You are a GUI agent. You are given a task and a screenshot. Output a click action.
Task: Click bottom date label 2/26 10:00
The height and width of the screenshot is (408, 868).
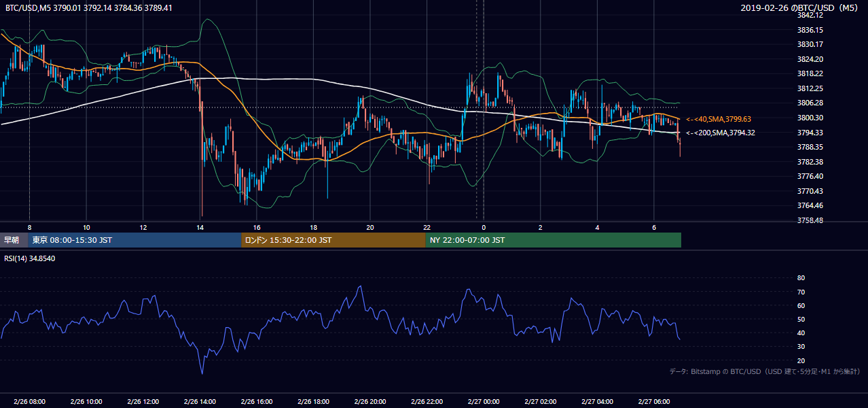pyautogui.click(x=86, y=402)
